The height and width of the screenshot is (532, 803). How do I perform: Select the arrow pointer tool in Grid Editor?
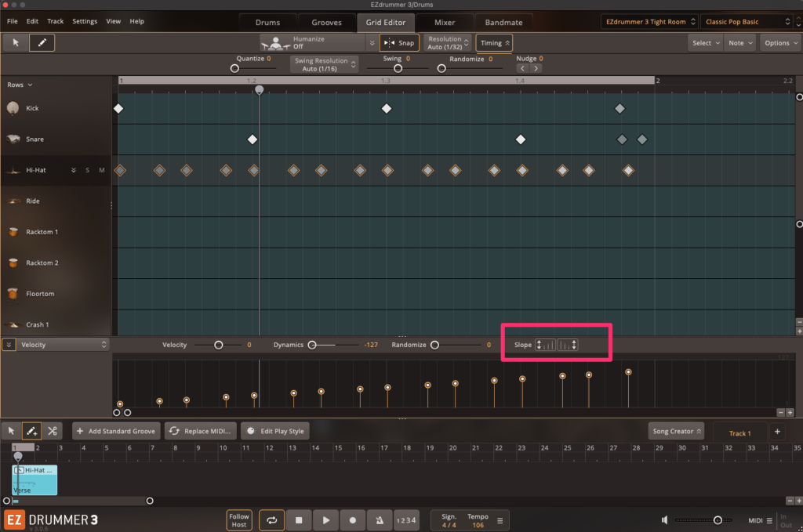pyautogui.click(x=16, y=43)
